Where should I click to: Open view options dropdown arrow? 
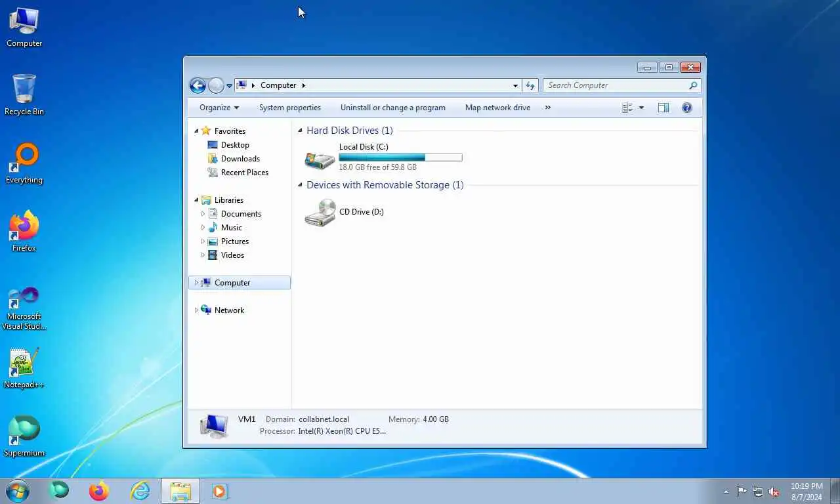[x=641, y=108]
